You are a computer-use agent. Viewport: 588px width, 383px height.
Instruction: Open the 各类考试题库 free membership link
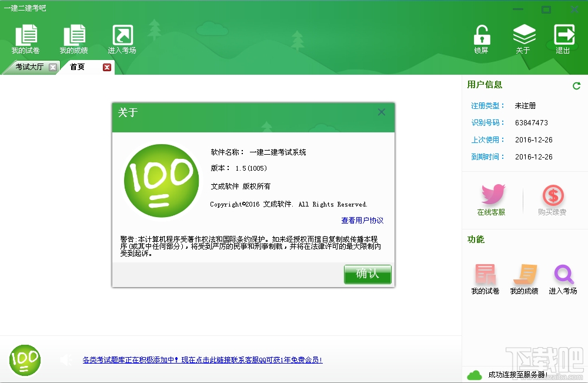click(x=202, y=360)
